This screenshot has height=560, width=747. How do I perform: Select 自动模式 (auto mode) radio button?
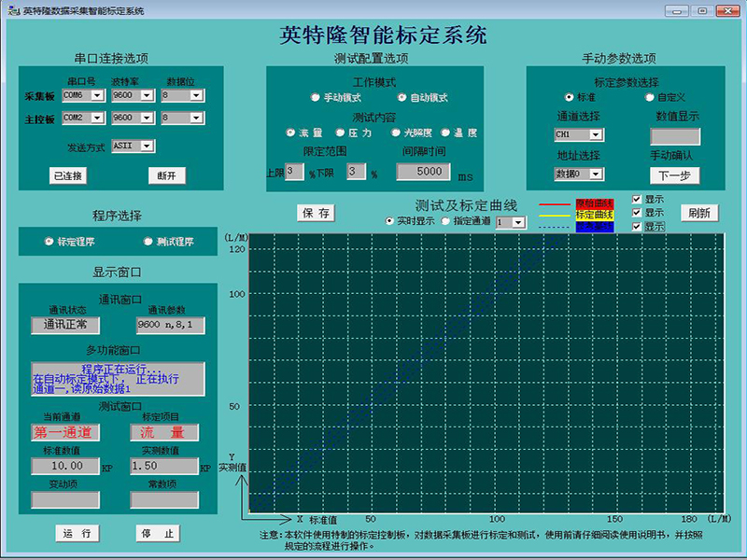coord(402,97)
